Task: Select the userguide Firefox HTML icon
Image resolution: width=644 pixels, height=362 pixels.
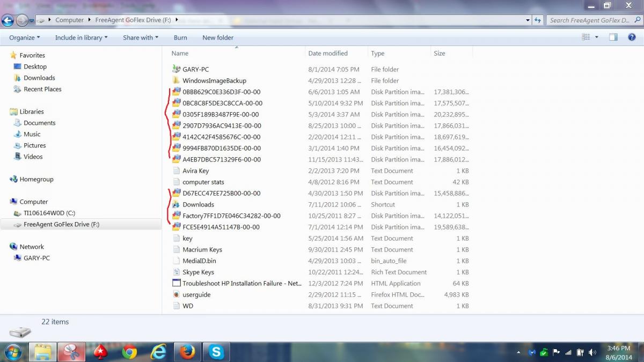Action: click(x=177, y=294)
